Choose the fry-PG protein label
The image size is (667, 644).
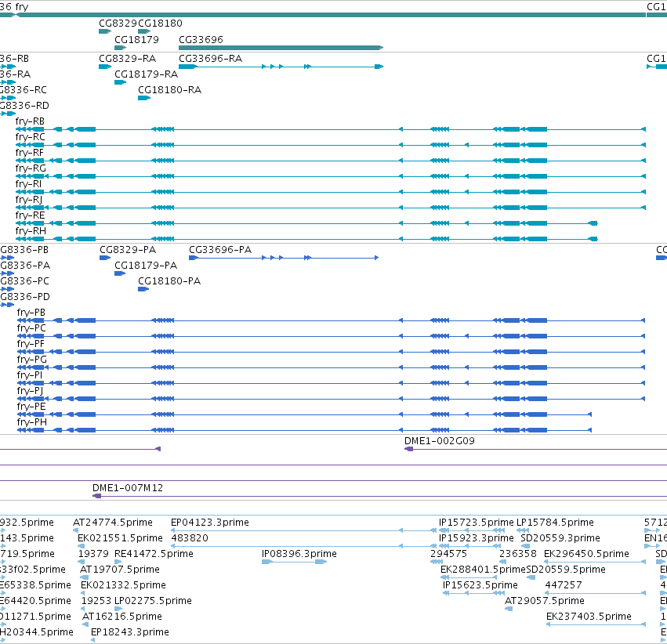click(x=32, y=360)
